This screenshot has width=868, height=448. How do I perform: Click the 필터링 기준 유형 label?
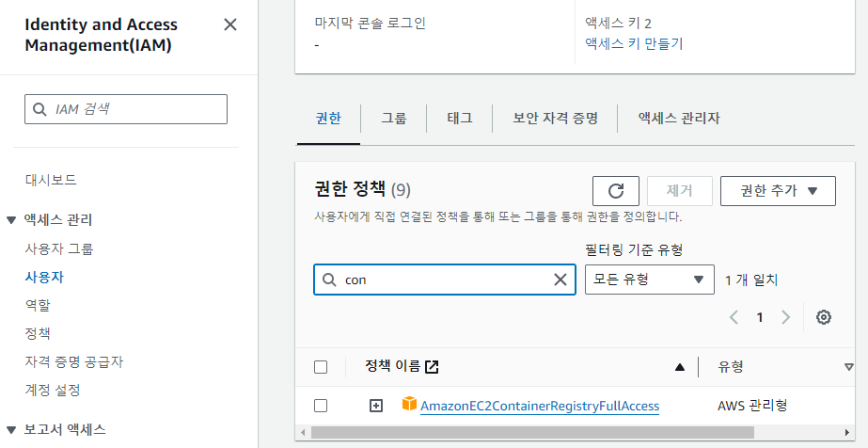pos(634,250)
